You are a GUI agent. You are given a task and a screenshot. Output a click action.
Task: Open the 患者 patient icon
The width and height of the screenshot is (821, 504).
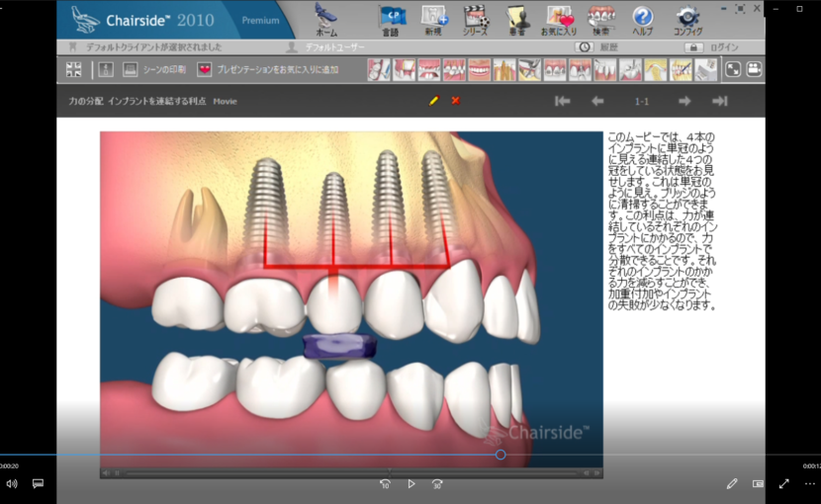pos(517,20)
